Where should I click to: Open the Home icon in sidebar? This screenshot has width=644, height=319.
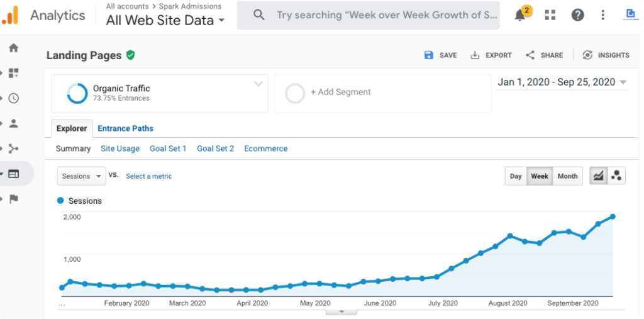click(x=13, y=48)
